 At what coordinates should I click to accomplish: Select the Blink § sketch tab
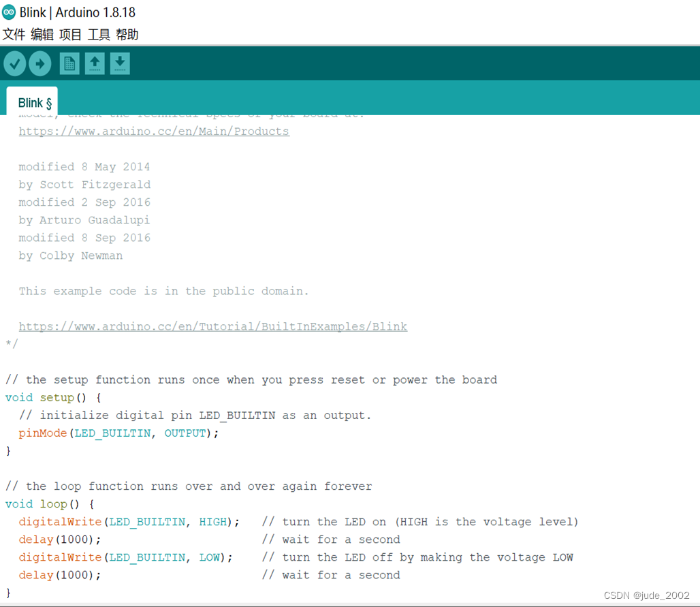coord(32,103)
